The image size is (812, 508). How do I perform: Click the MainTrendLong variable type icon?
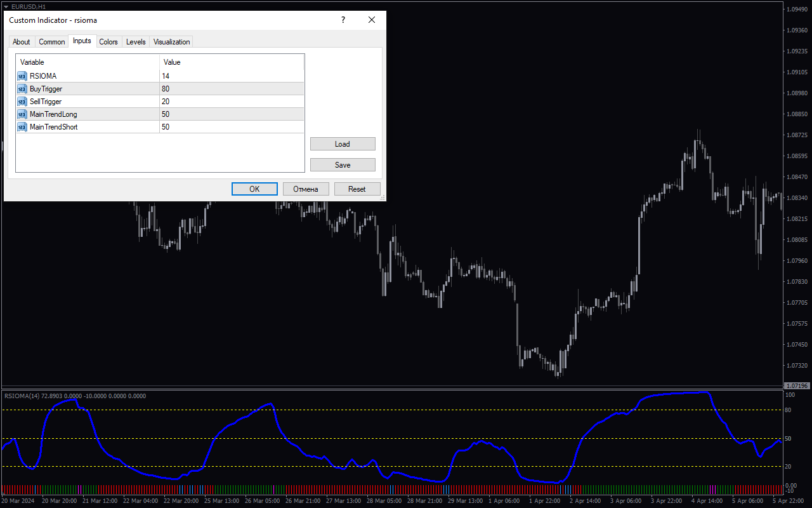(x=22, y=114)
